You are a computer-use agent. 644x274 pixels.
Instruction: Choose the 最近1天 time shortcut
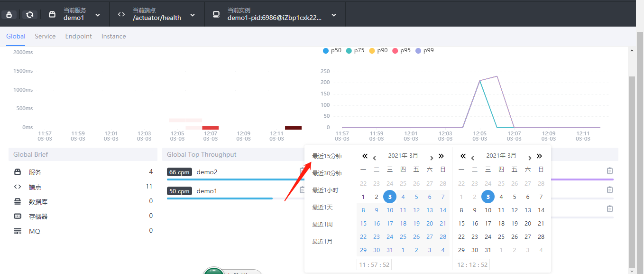pos(322,208)
